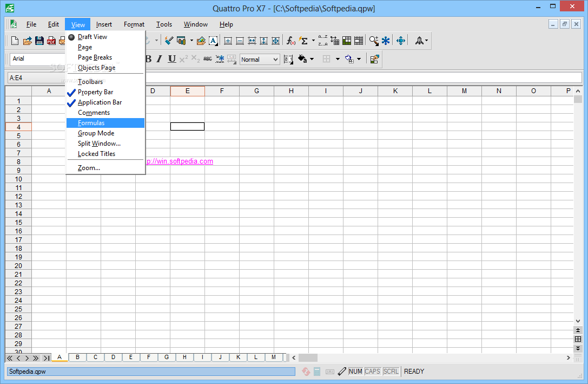Apply italic with I icon

pos(160,59)
